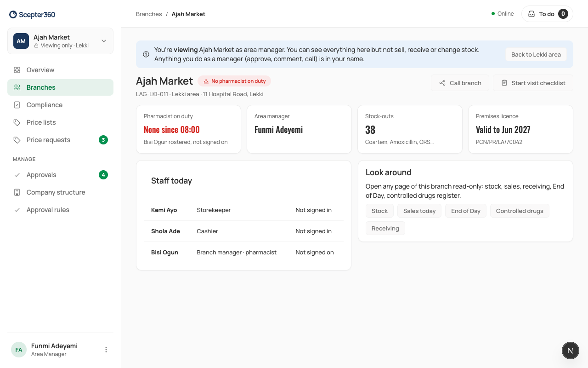Viewport: 588px width, 368px height.
Task: Click the Pharmacist on duty card
Action: point(189,129)
